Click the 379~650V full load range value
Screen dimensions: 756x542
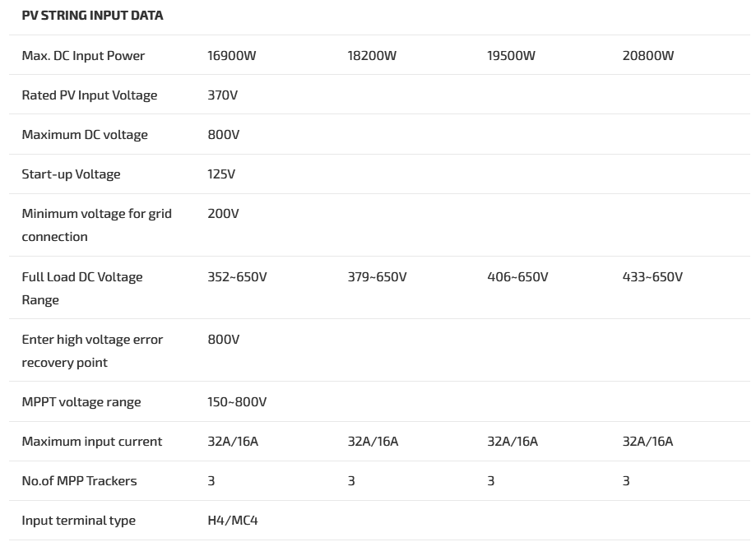377,276
